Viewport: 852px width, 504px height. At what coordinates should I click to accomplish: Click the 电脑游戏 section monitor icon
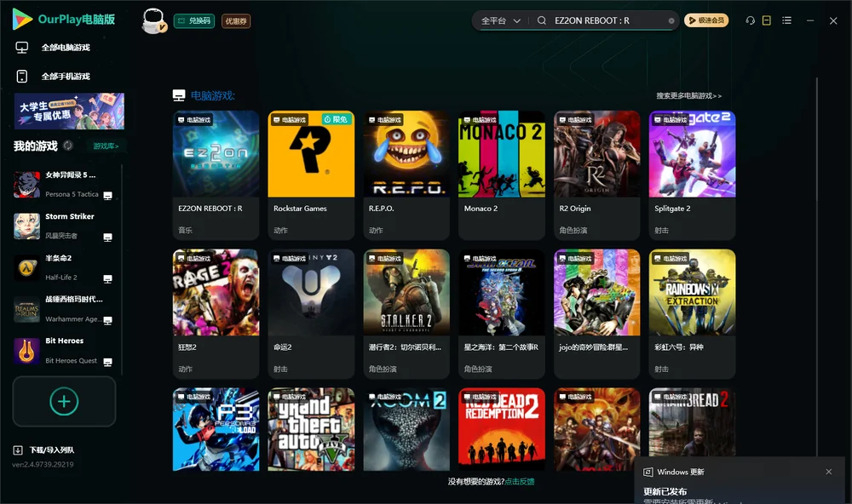pyautogui.click(x=179, y=95)
